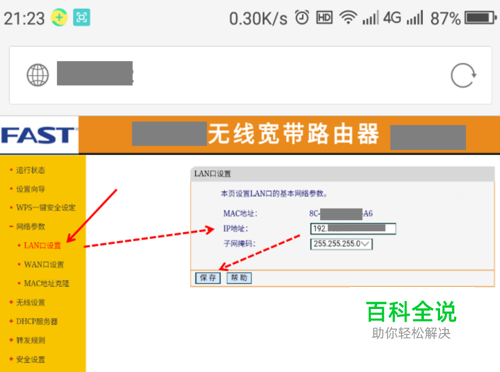The width and height of the screenshot is (500, 372).
Task: Reload the page with refresh icon
Action: (463, 75)
